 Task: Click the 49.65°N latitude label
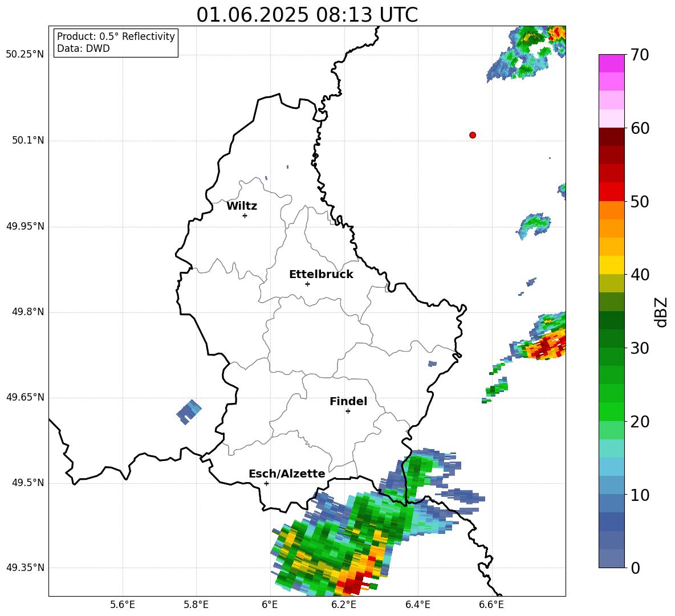[25, 397]
